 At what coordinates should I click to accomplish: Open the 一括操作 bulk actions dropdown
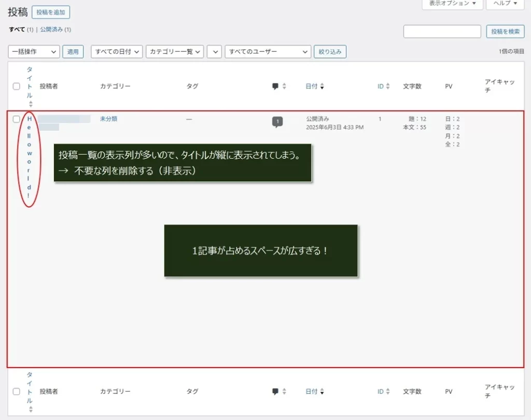click(34, 51)
